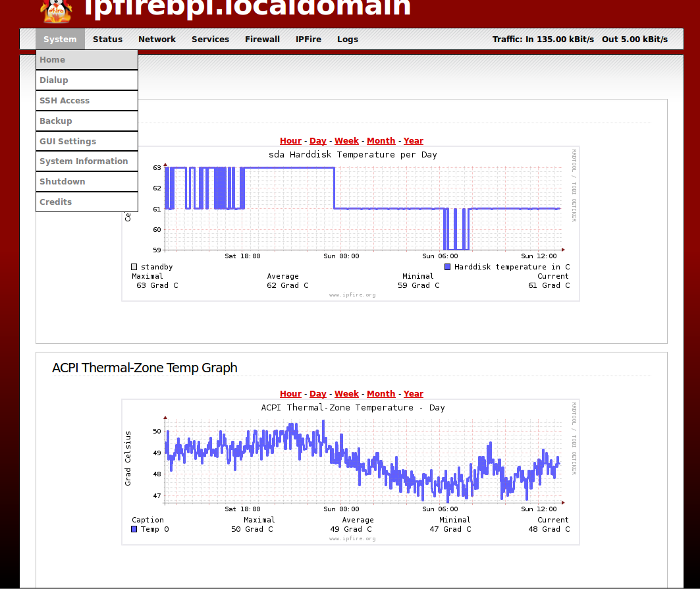700x589 pixels.
Task: Open GUI Settings entry
Action: point(87,141)
